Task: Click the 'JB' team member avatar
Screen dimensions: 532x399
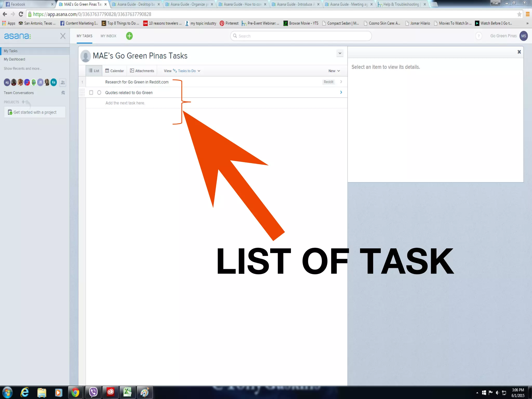Action: 40,82
